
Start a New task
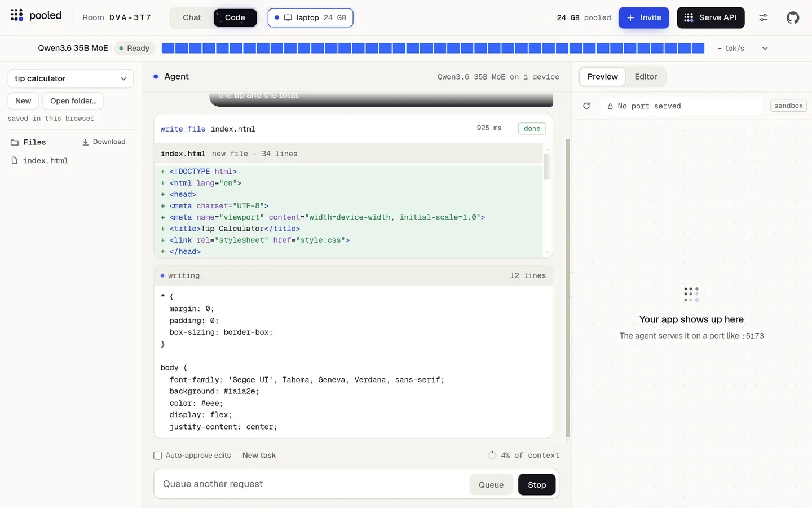[x=259, y=456]
